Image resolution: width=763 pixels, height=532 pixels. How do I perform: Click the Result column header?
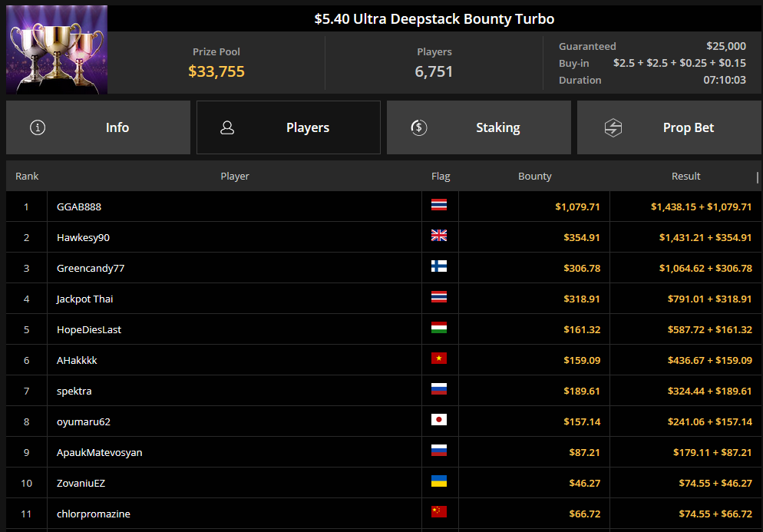point(685,177)
